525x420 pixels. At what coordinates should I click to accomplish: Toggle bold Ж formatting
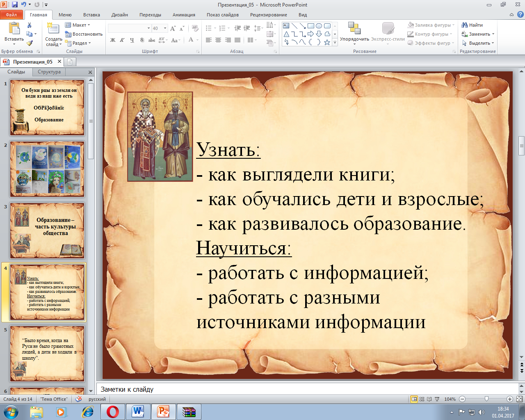(113, 40)
